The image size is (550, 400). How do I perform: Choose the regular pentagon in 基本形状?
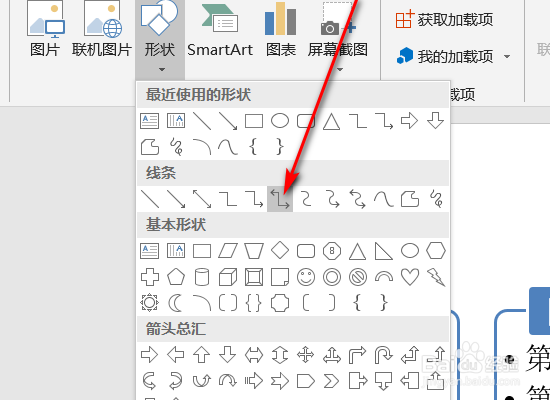click(x=176, y=277)
